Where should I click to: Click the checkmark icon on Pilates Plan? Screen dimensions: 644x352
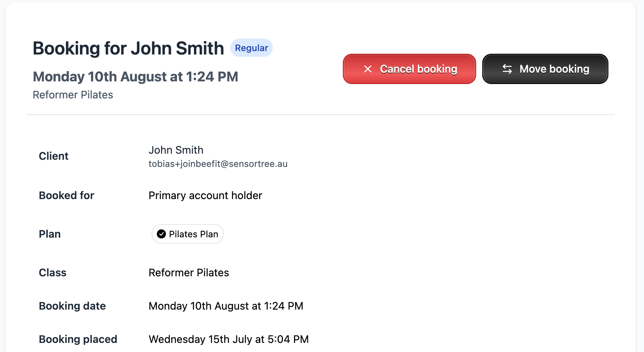tap(161, 234)
